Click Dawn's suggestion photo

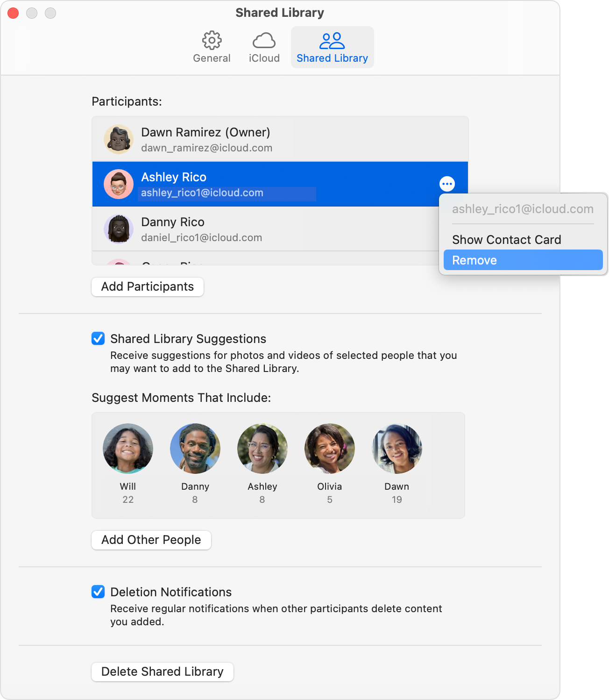tap(397, 448)
